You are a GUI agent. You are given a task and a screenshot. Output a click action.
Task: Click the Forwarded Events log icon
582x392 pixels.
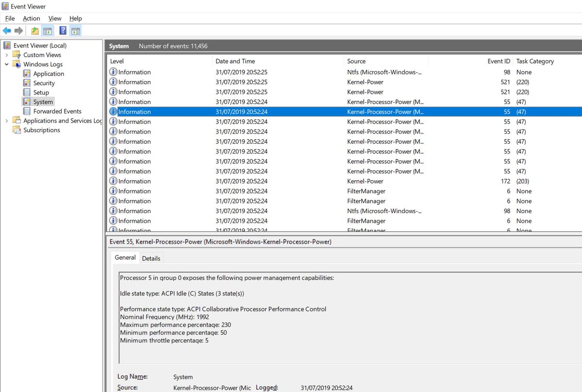27,111
